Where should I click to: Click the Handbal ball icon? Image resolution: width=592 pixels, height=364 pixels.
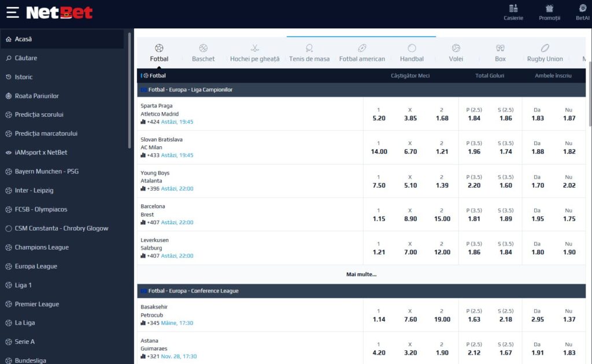coord(412,48)
